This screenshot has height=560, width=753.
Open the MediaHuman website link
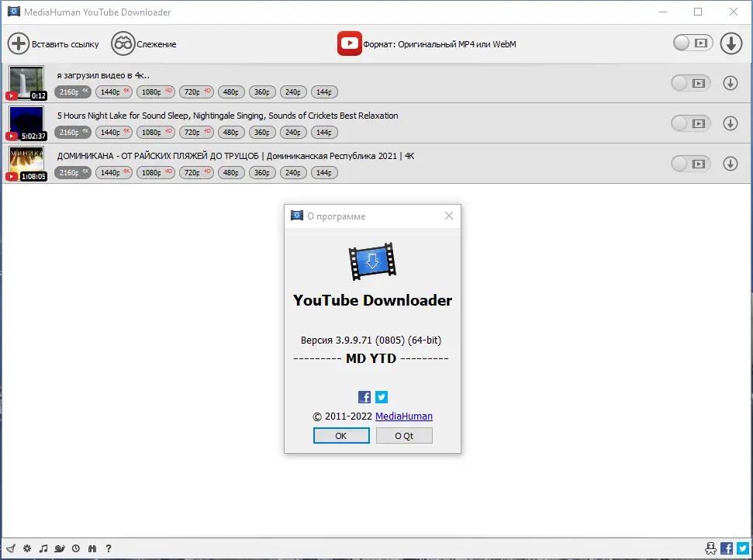(x=403, y=416)
